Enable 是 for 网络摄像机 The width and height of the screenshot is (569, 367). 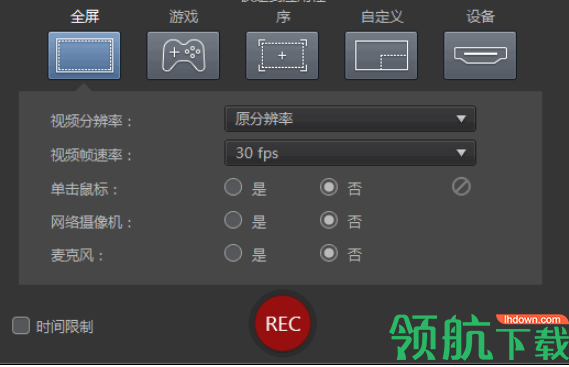(233, 220)
